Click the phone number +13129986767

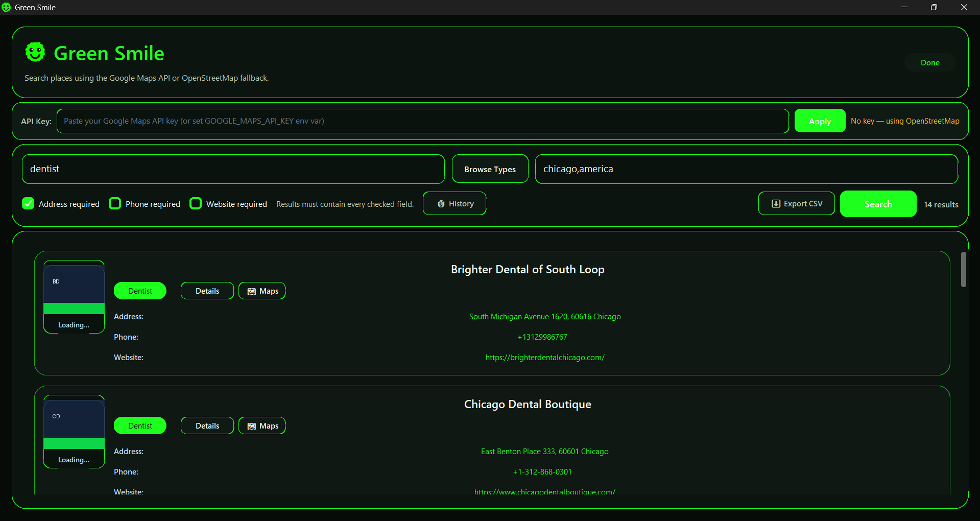point(542,337)
